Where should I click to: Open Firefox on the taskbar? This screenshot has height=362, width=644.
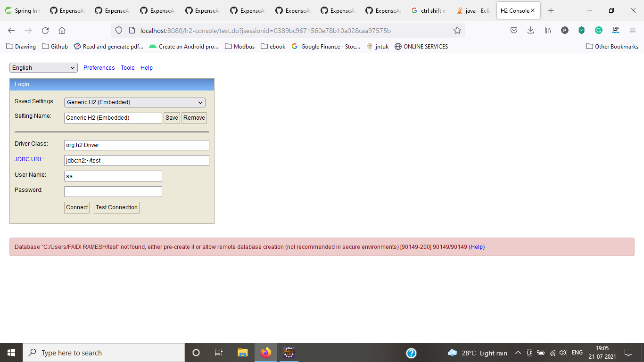[x=265, y=352]
